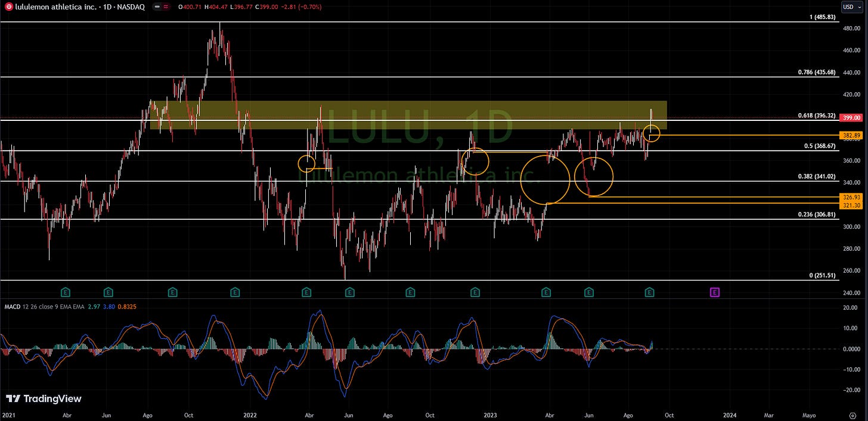Click the orange 326.93 price label
The width and height of the screenshot is (868, 421).
click(851, 197)
